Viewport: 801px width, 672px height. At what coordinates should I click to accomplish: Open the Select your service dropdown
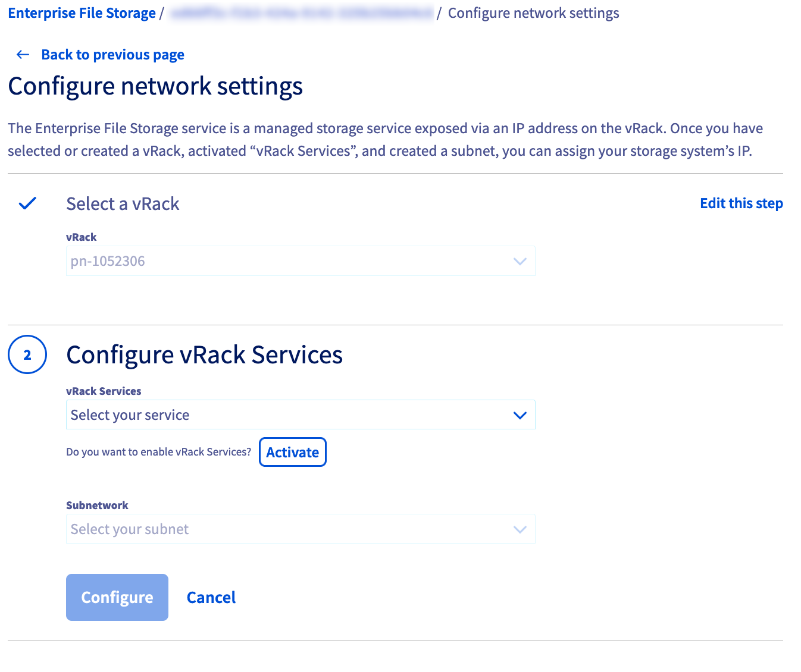click(x=301, y=414)
